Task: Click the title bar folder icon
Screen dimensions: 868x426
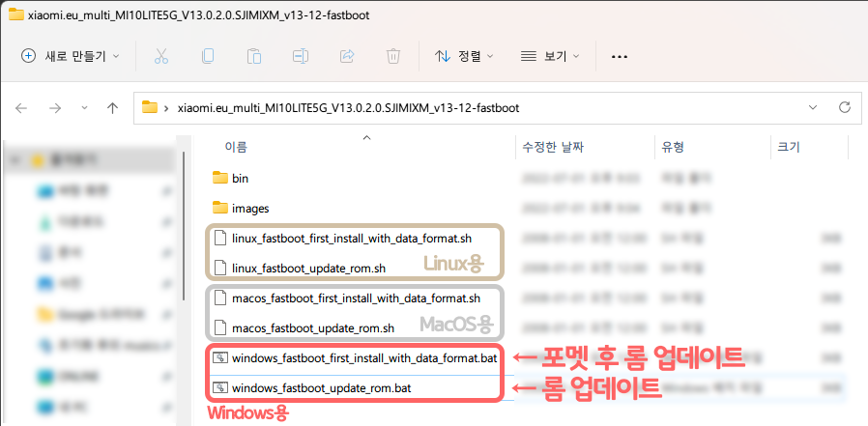Action: point(15,14)
